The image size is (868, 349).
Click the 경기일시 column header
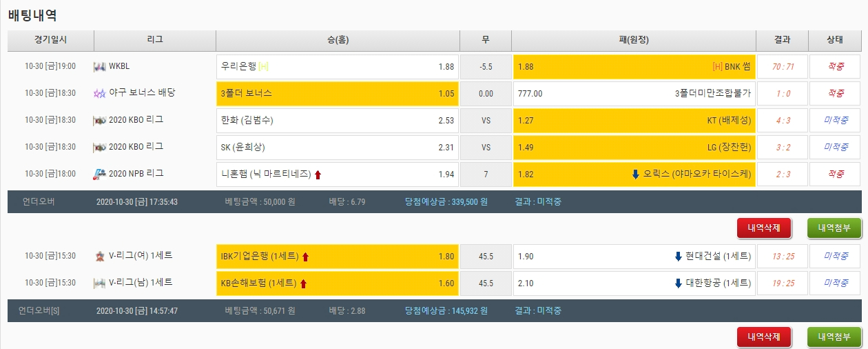pyautogui.click(x=50, y=40)
